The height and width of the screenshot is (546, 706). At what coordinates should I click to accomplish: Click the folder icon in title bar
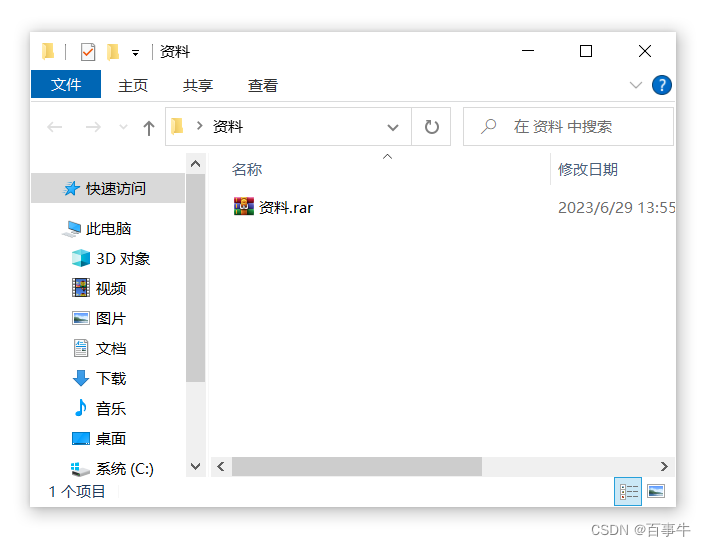(48, 51)
